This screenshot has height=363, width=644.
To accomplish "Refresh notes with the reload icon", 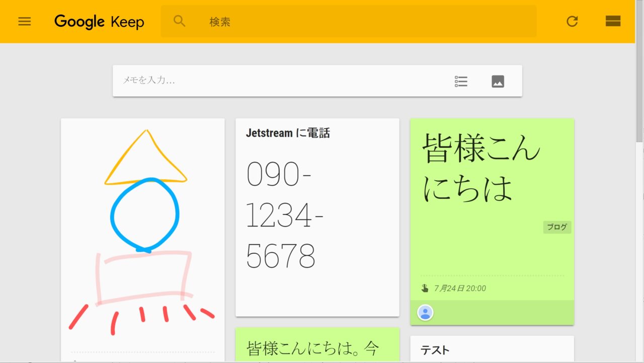I will pos(572,21).
